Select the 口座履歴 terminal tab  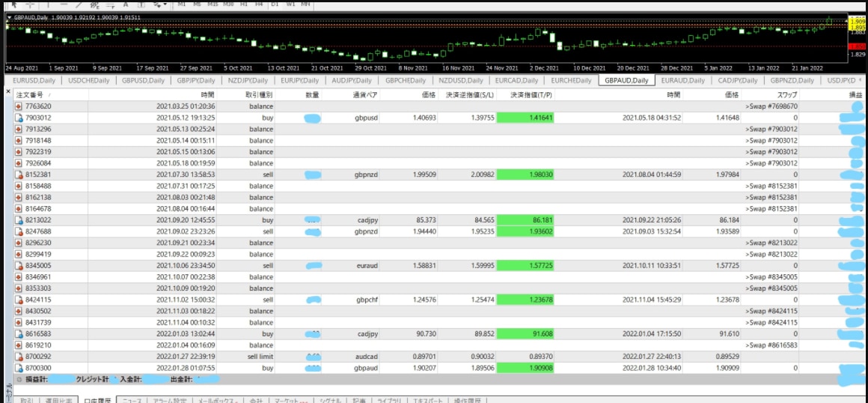point(97,400)
